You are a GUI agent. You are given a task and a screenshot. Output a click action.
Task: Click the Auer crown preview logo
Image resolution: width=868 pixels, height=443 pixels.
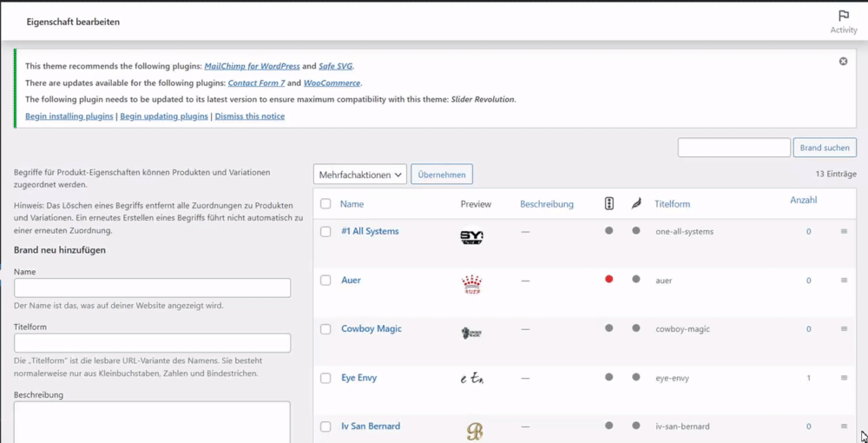pyautogui.click(x=472, y=284)
